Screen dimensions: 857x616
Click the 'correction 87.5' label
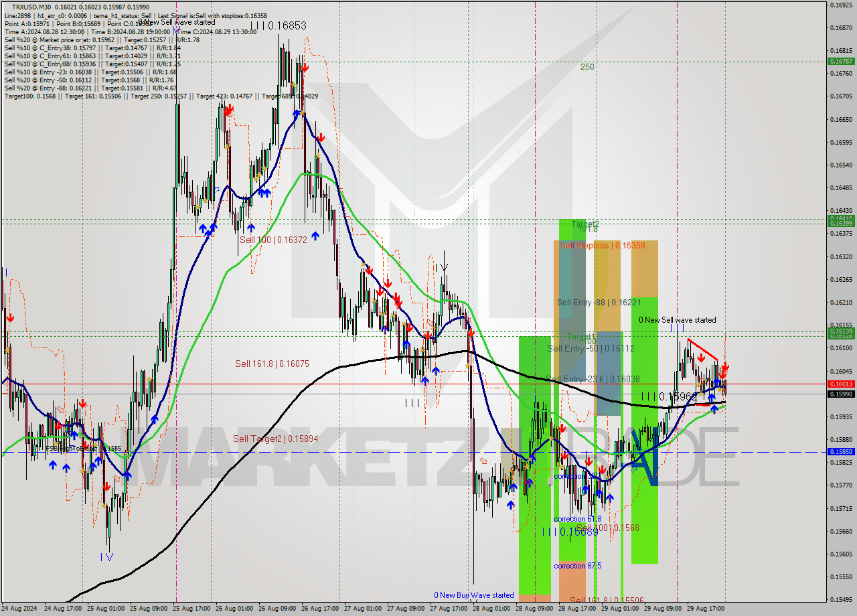pyautogui.click(x=577, y=566)
